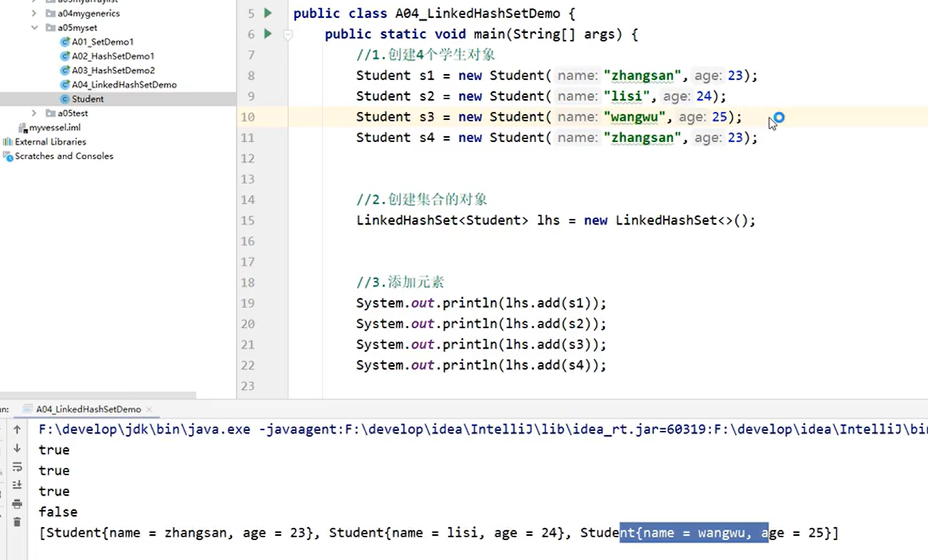Click lhs.add(s3) on line 21

coord(548,345)
